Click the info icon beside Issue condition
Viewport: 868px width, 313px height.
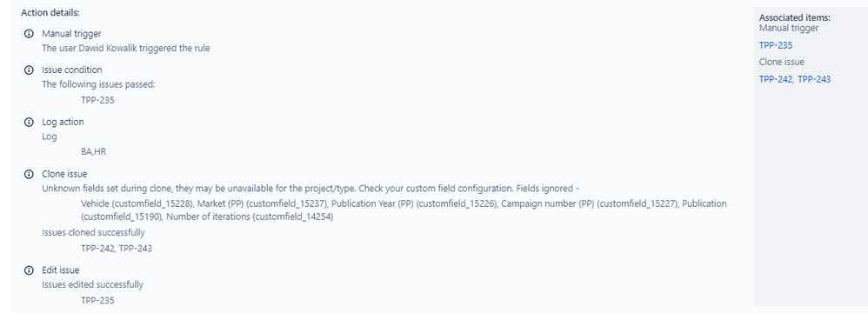click(29, 70)
